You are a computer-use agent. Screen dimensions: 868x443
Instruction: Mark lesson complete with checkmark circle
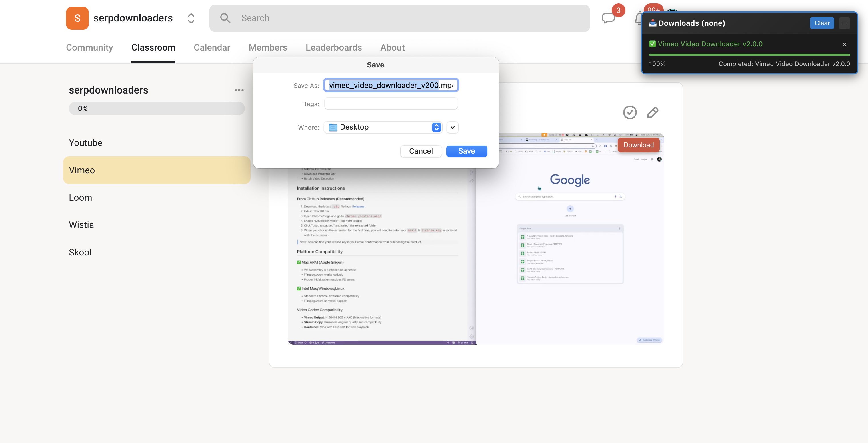pos(630,112)
